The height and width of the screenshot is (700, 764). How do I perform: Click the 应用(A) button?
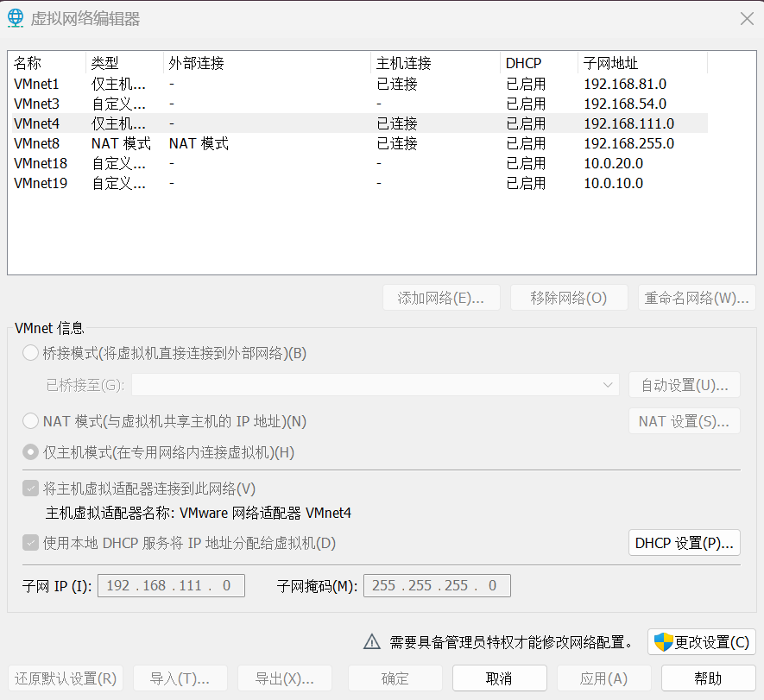point(603,678)
